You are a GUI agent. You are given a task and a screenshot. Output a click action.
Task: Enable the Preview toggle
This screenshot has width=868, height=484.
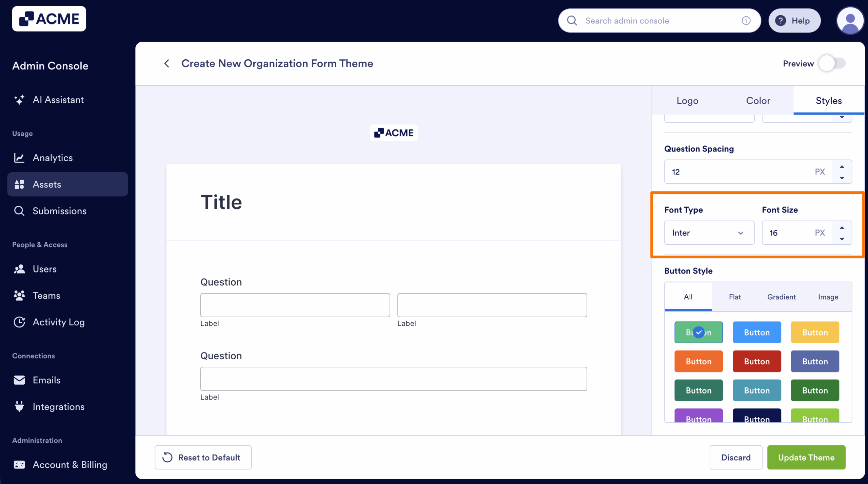[831, 63]
